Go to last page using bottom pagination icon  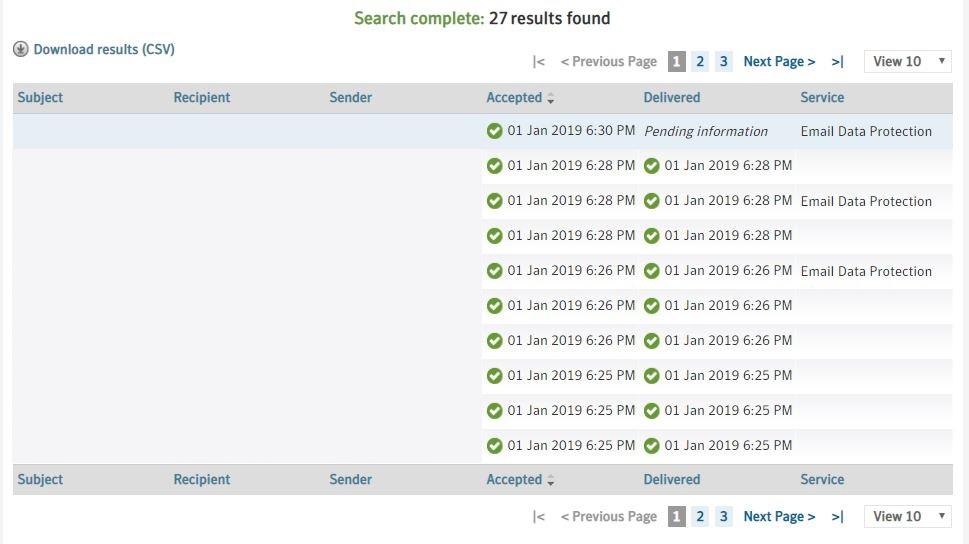[x=837, y=517]
